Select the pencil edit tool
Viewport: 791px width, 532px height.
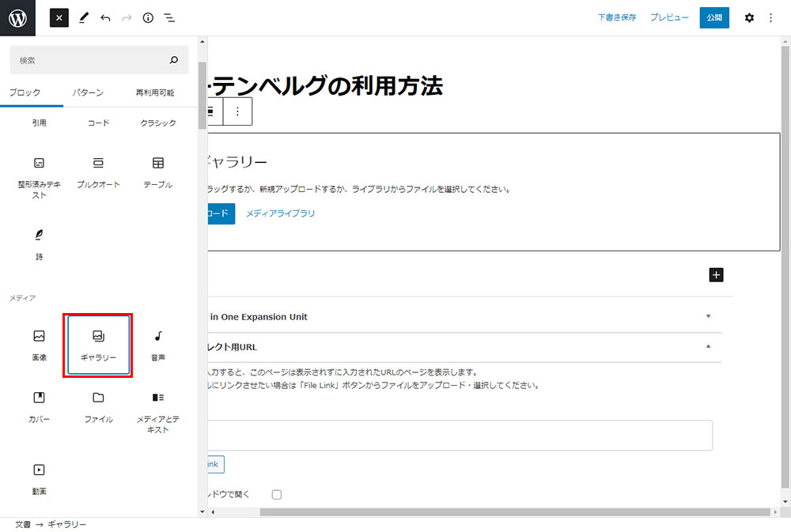[x=83, y=17]
